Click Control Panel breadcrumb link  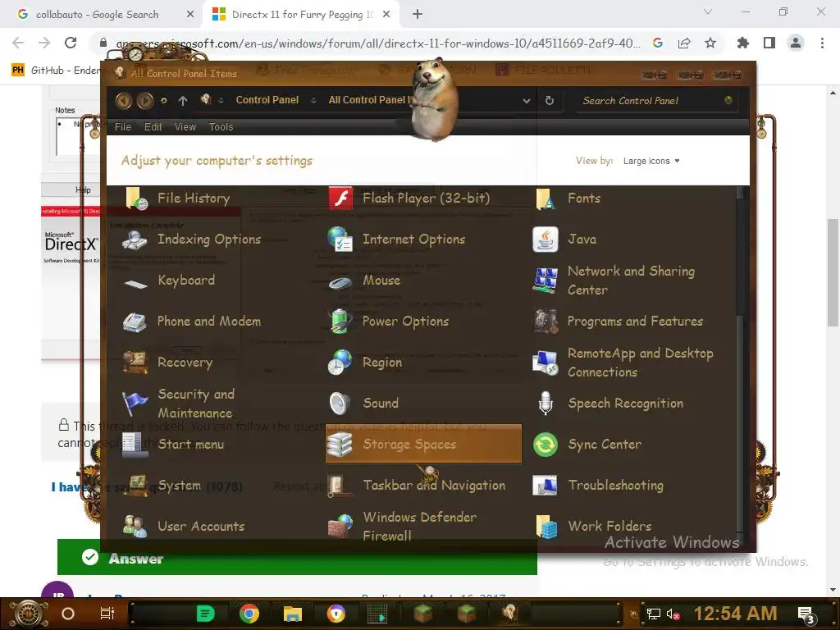coord(267,100)
